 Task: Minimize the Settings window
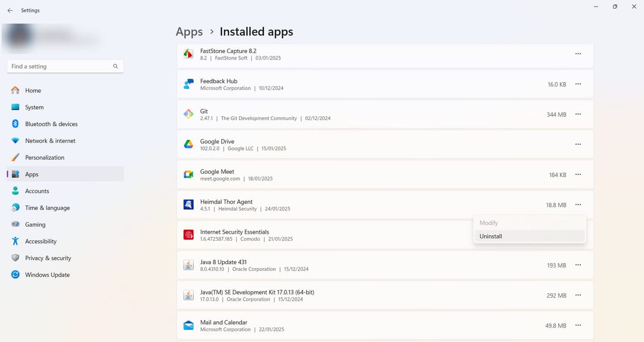coord(596,6)
